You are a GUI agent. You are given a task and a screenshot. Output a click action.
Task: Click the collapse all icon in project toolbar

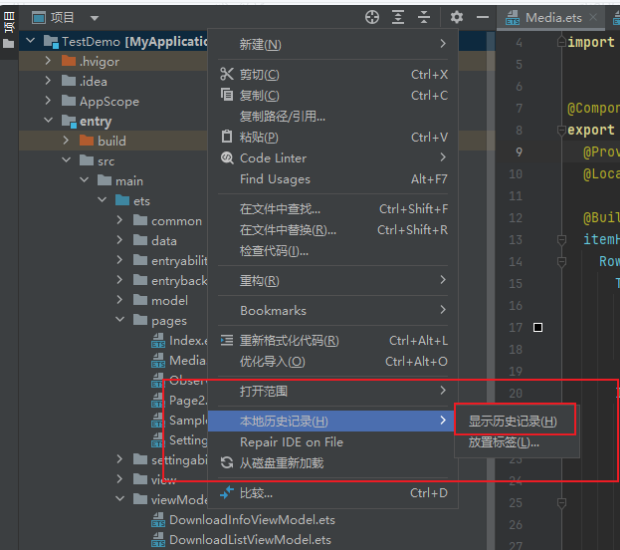point(424,17)
